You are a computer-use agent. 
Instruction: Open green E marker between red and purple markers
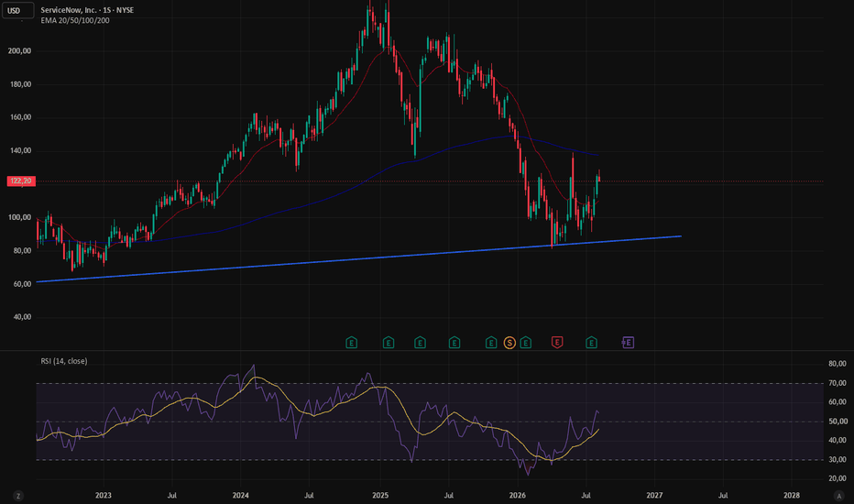click(592, 343)
